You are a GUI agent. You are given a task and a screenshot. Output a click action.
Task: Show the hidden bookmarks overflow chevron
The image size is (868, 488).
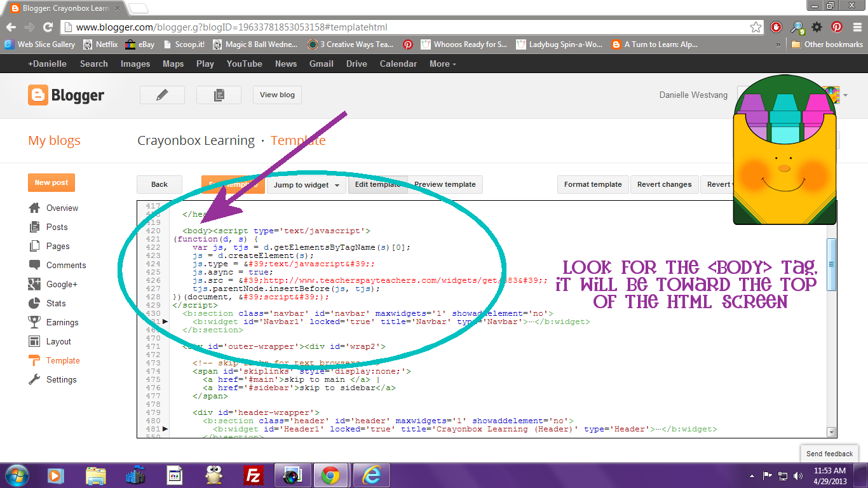[x=778, y=44]
